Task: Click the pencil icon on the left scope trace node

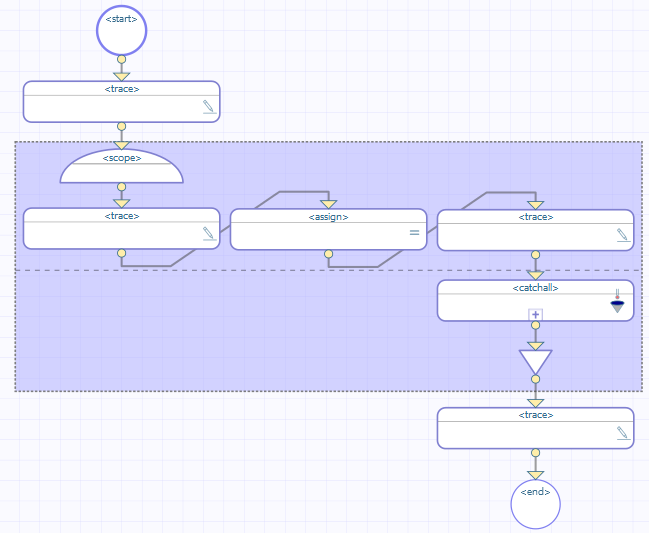Action: [208, 233]
